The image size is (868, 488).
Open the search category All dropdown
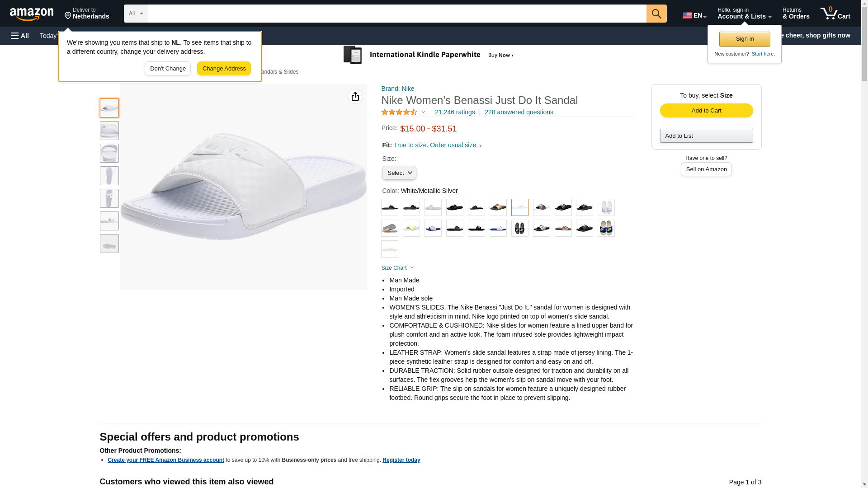pyautogui.click(x=135, y=14)
